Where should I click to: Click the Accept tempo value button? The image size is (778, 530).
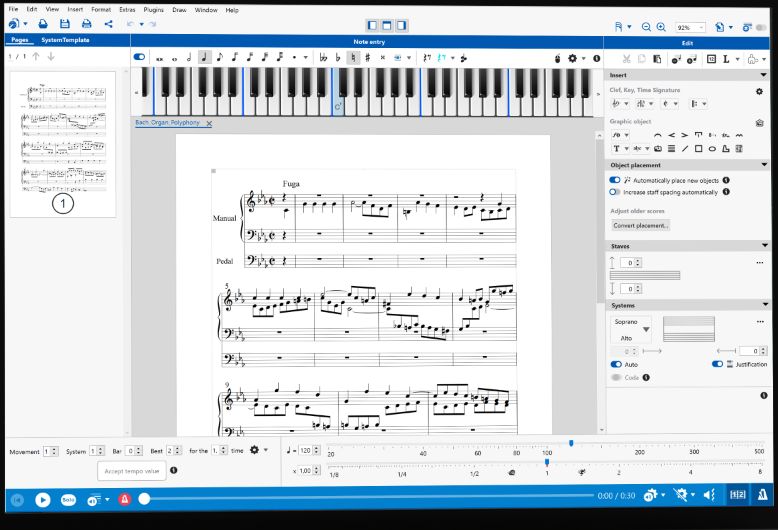(131, 471)
